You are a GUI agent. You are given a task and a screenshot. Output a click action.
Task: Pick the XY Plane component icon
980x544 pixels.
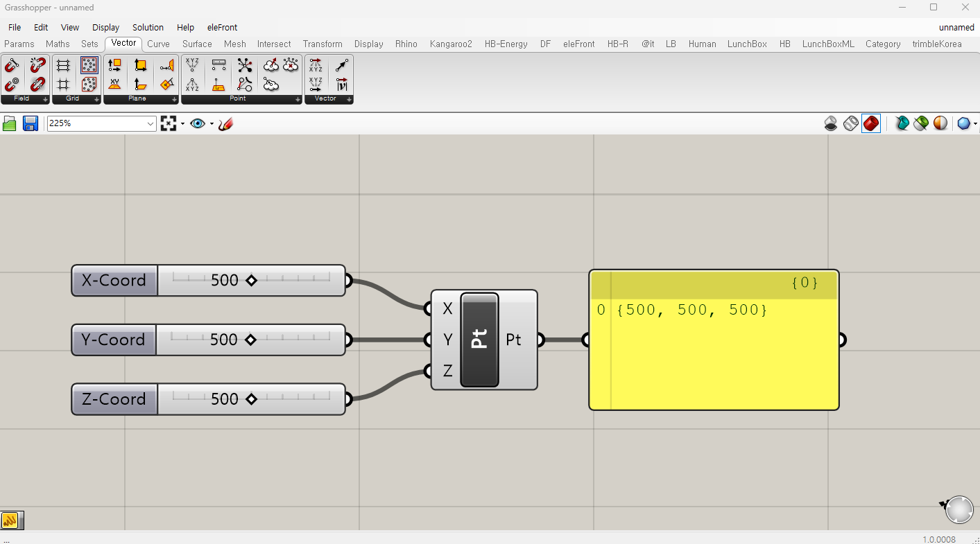pos(115,84)
